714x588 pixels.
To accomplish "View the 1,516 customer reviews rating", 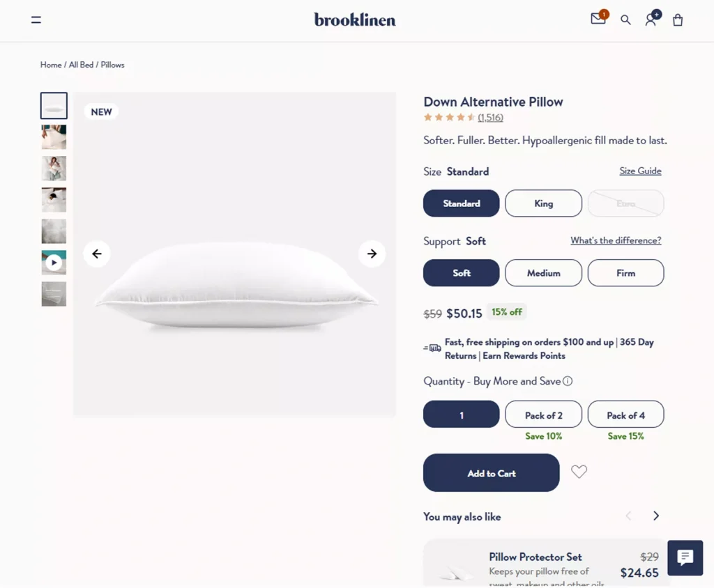I will [490, 117].
